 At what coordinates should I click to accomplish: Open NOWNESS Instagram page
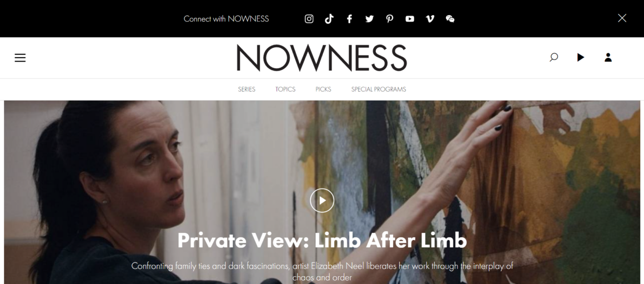309,18
